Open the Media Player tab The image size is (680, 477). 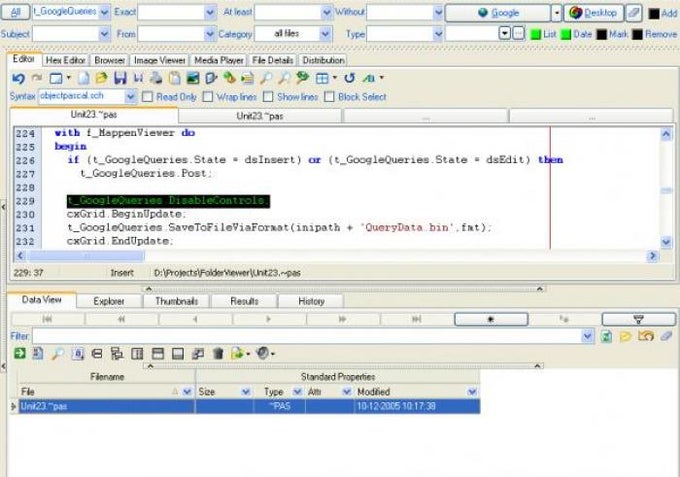click(x=219, y=60)
